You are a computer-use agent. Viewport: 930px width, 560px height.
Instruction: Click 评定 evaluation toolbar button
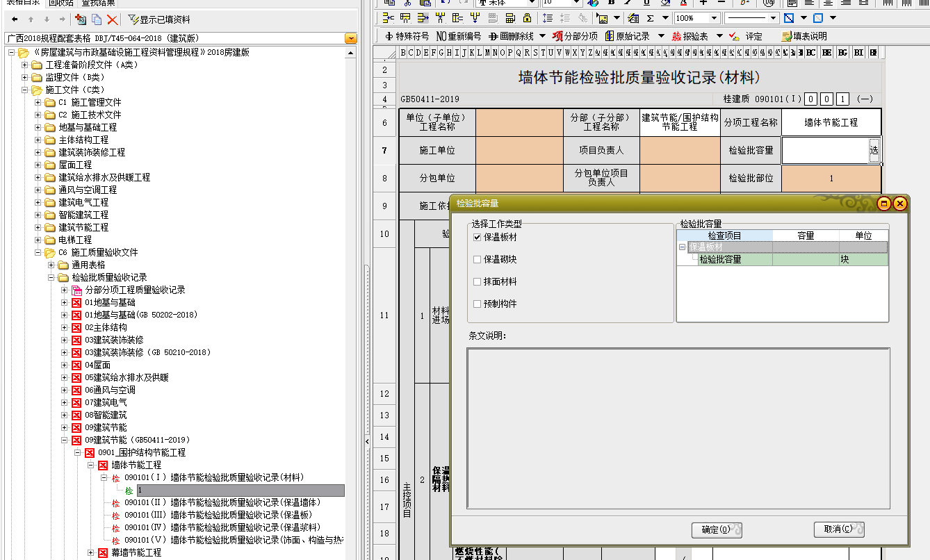point(745,36)
